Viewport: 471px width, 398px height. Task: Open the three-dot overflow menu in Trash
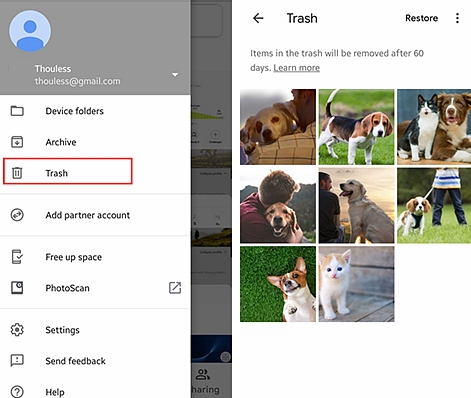point(457,18)
